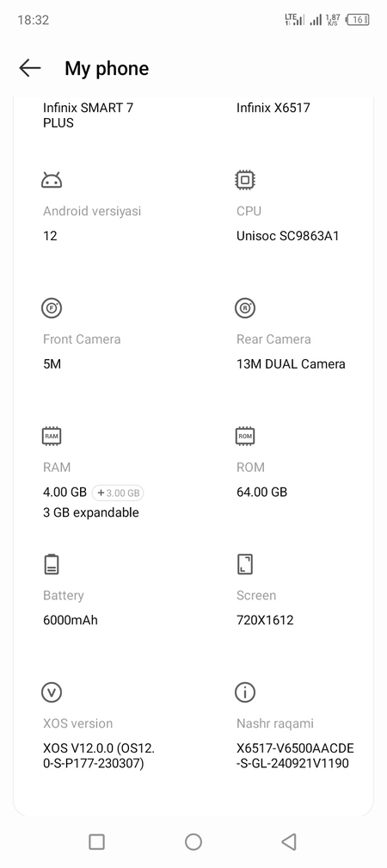Tap the Infinix SMART 7 PLUS name
This screenshot has width=387, height=868.
[88, 115]
